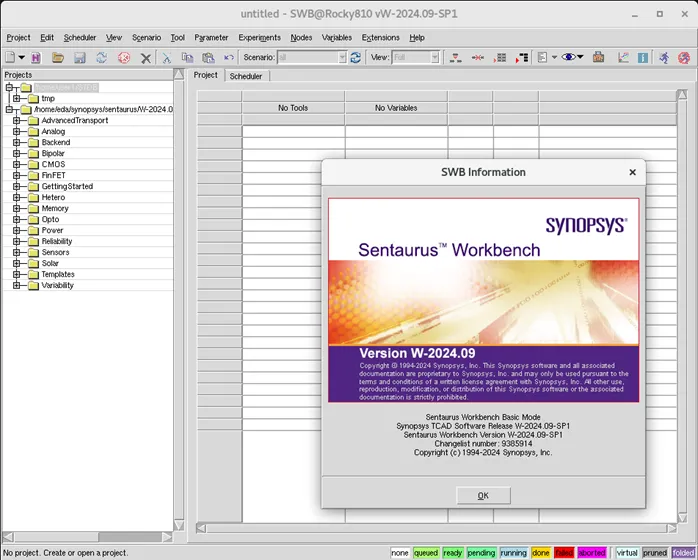Open the Experiments menu

(260, 38)
